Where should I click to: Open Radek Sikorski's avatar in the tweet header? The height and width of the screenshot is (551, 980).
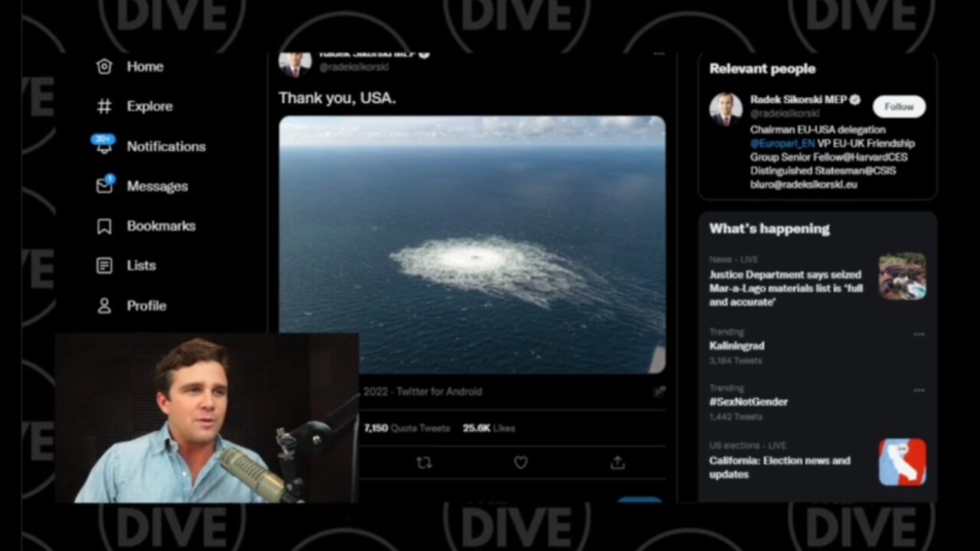coord(295,64)
